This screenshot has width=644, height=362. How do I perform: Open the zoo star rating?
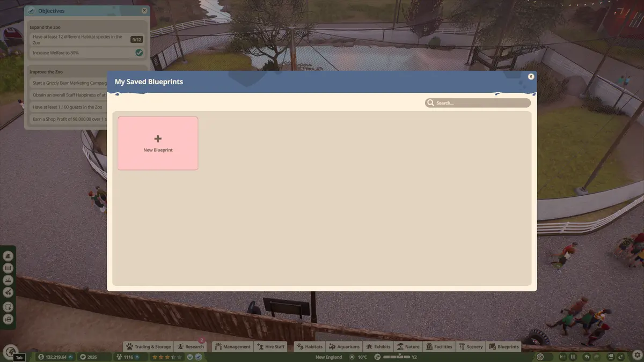(167, 357)
